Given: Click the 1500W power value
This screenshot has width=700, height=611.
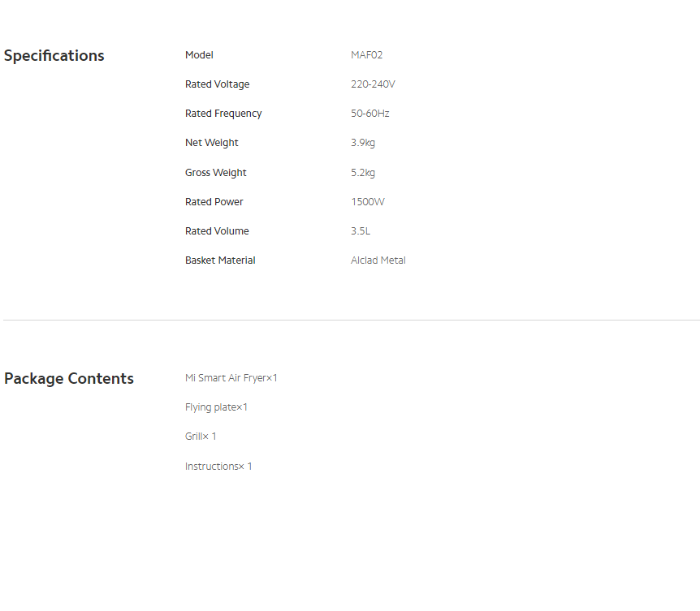Looking at the screenshot, I should tap(367, 202).
